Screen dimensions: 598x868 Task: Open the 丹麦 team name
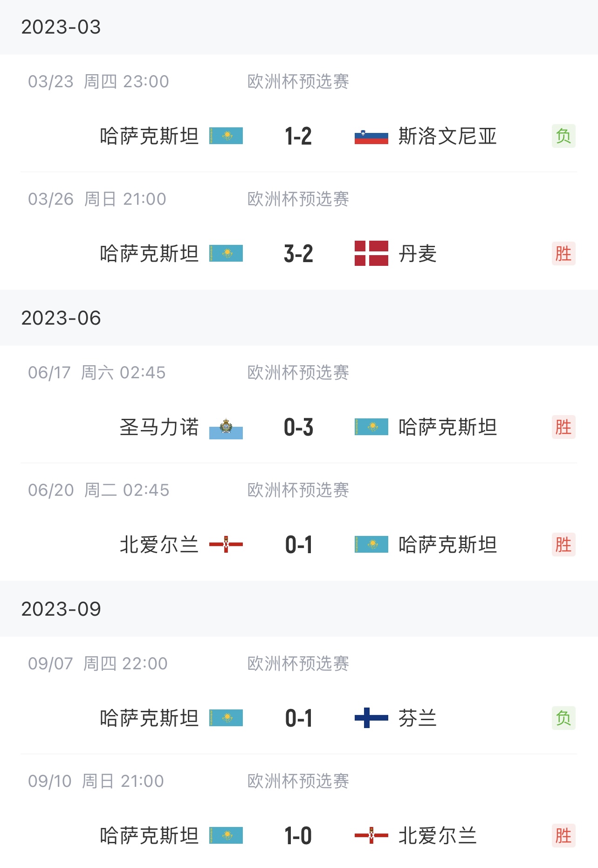(418, 254)
